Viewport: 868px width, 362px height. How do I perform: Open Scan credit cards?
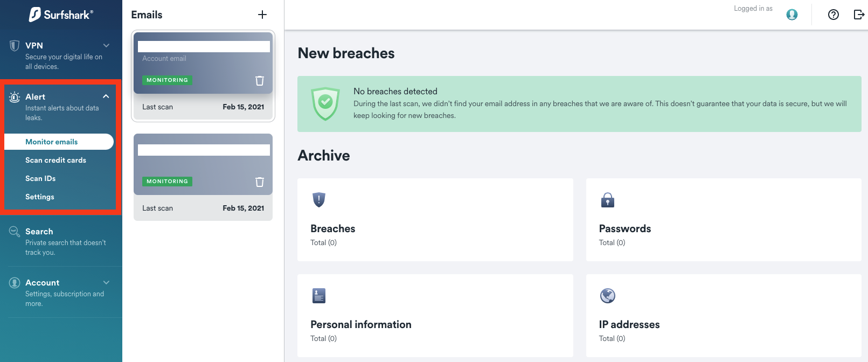click(x=55, y=160)
